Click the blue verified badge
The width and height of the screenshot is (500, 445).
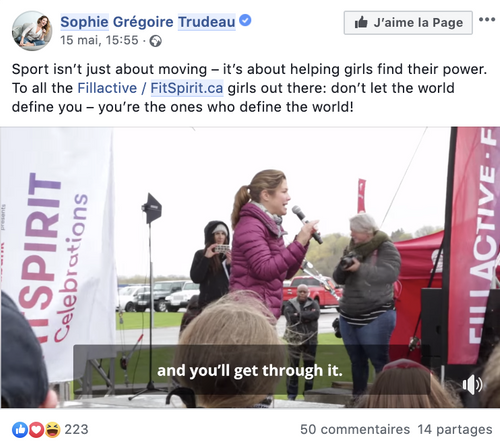coord(245,21)
